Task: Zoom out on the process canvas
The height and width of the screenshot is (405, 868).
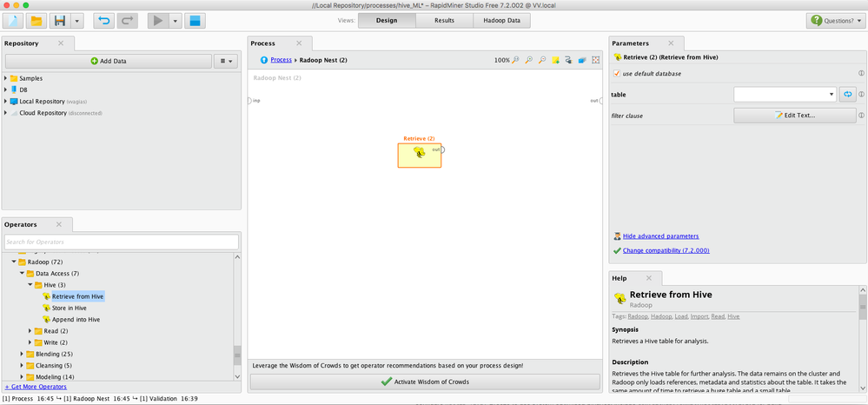Action: click(x=542, y=60)
